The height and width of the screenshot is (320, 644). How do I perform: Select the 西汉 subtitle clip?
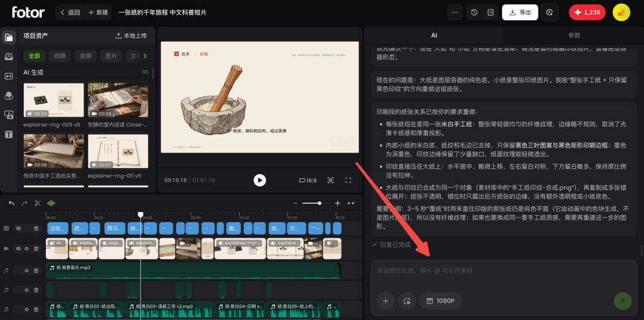coord(114,228)
